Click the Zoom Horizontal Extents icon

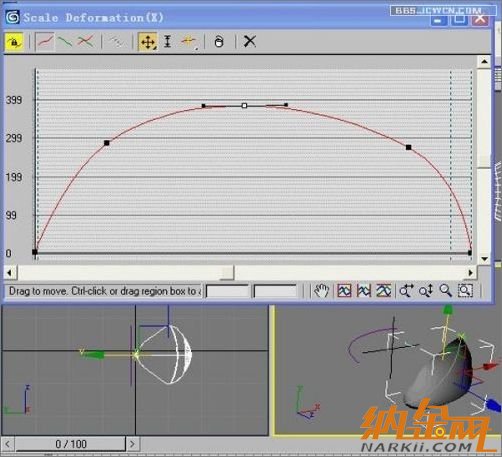(x=364, y=291)
